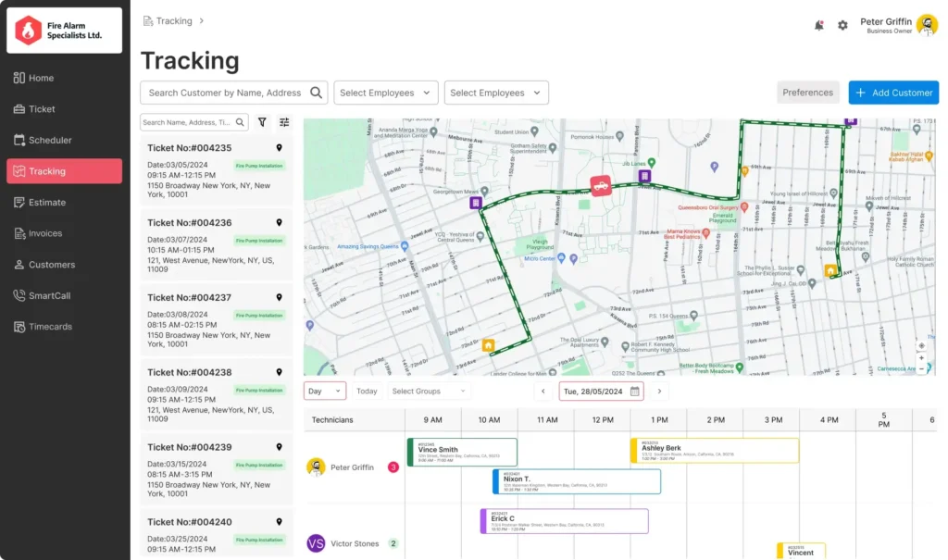Click Peter Griffin profile avatar in header
The height and width of the screenshot is (560, 948).
tap(926, 25)
